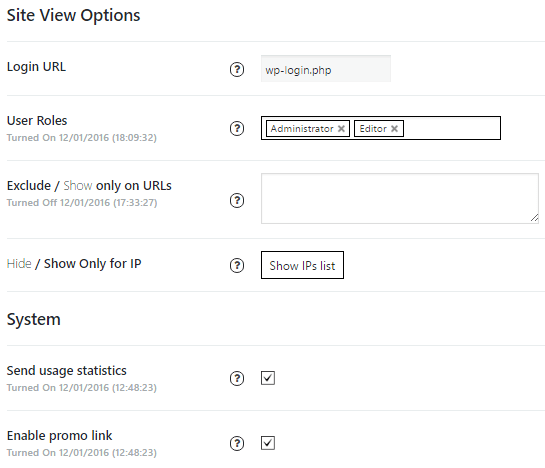Open User Roles selection box empty area

click(451, 128)
